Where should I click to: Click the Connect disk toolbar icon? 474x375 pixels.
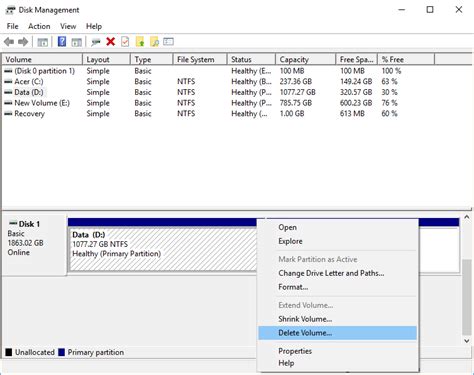coord(96,42)
